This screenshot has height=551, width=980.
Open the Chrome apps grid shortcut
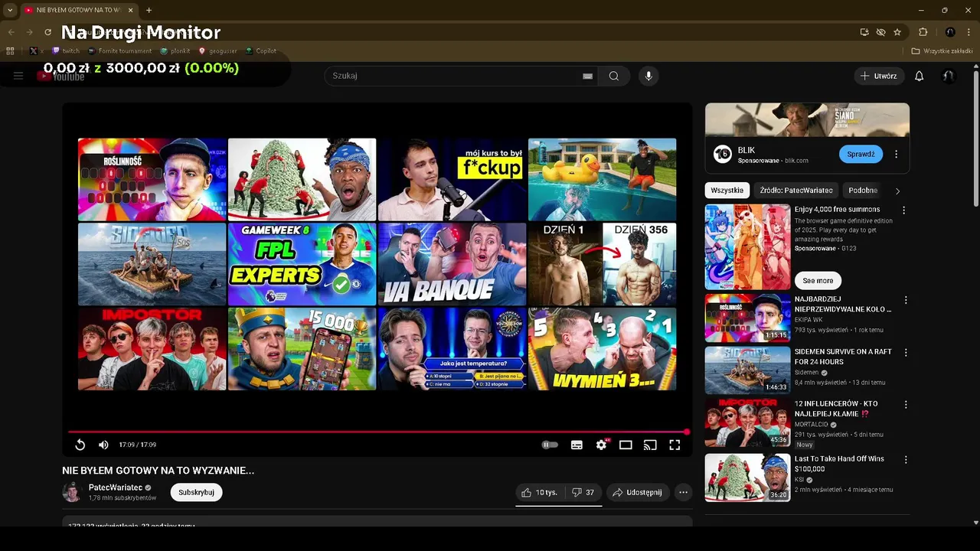[x=10, y=51]
